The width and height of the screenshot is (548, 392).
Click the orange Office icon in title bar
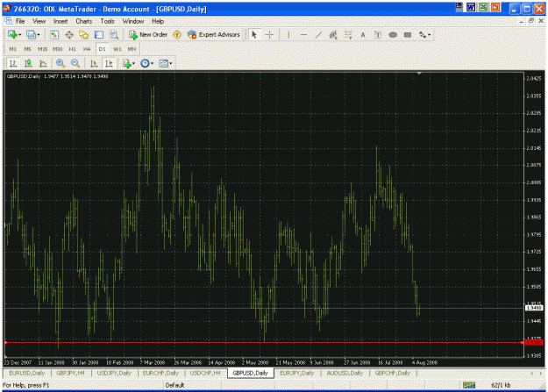pos(495,7)
